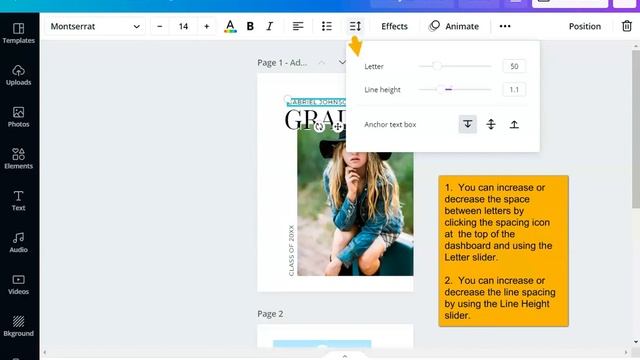Screen dimensions: 640x360
Task: Open the Photos panel
Action: click(18, 117)
